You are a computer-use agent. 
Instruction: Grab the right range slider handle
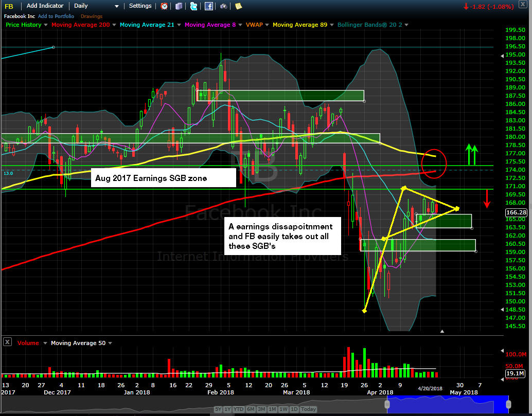coord(508,404)
